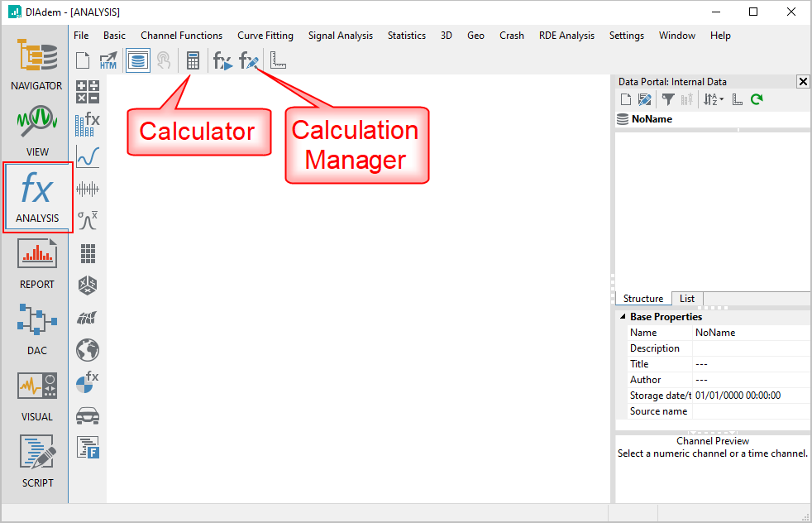
Task: Click the Description property value field
Action: 752,348
